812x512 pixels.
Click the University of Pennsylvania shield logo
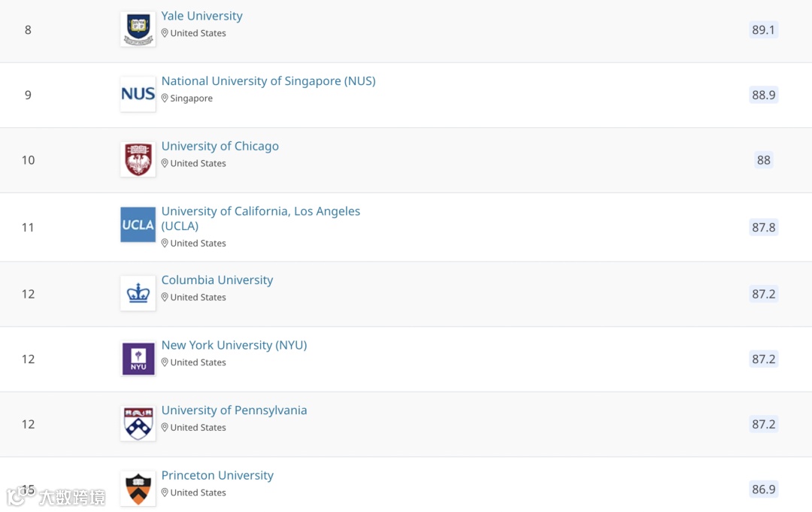tap(138, 423)
